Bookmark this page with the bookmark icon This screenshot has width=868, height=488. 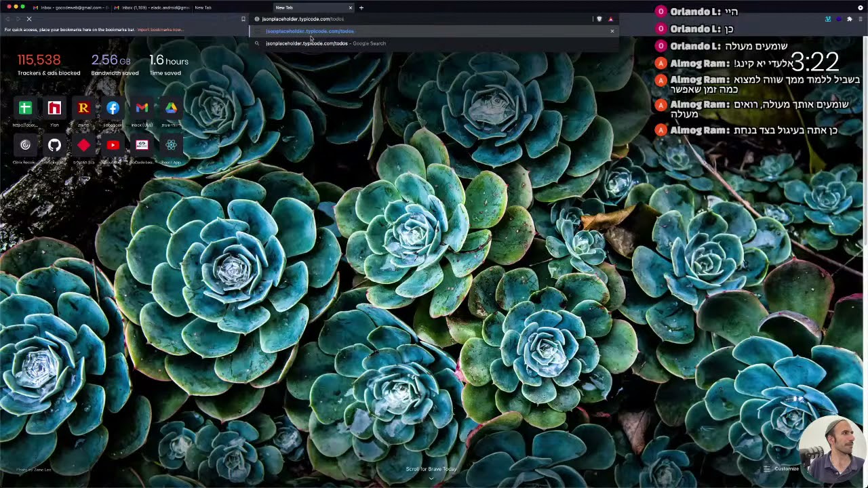tap(243, 19)
